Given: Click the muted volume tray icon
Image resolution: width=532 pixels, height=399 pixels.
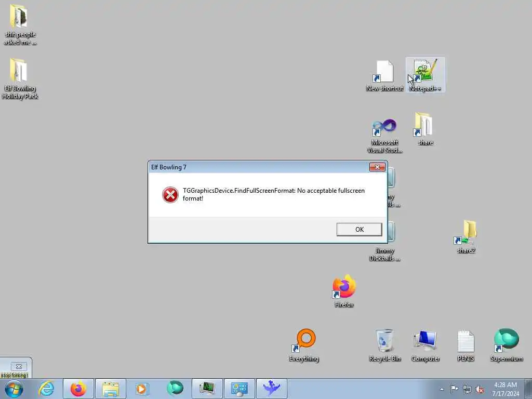Looking at the screenshot, I should point(480,390).
